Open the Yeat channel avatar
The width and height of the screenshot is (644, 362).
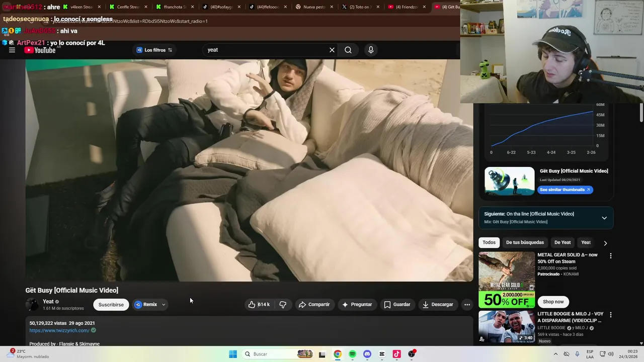coord(32,304)
